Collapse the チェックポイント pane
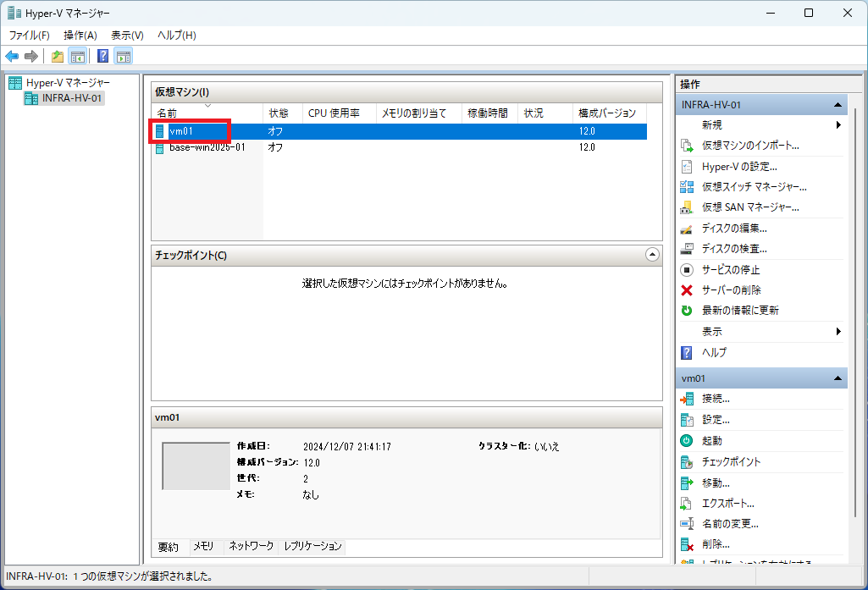 tap(652, 255)
